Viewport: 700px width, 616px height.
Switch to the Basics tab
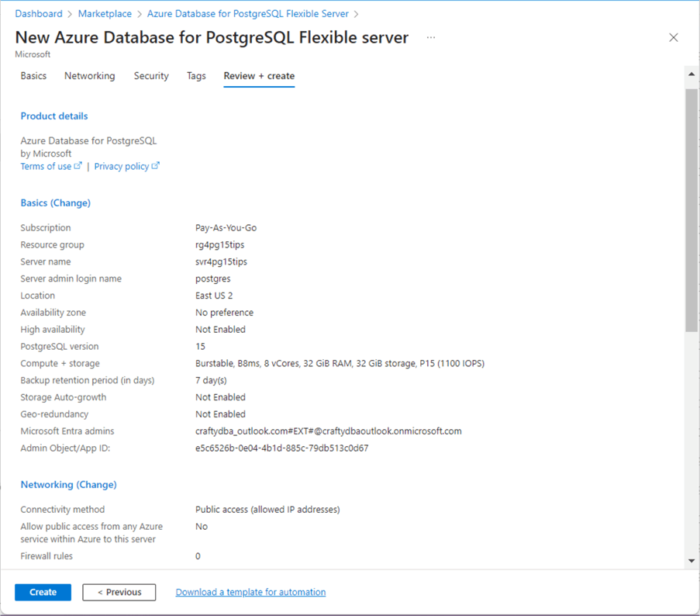[x=33, y=76]
